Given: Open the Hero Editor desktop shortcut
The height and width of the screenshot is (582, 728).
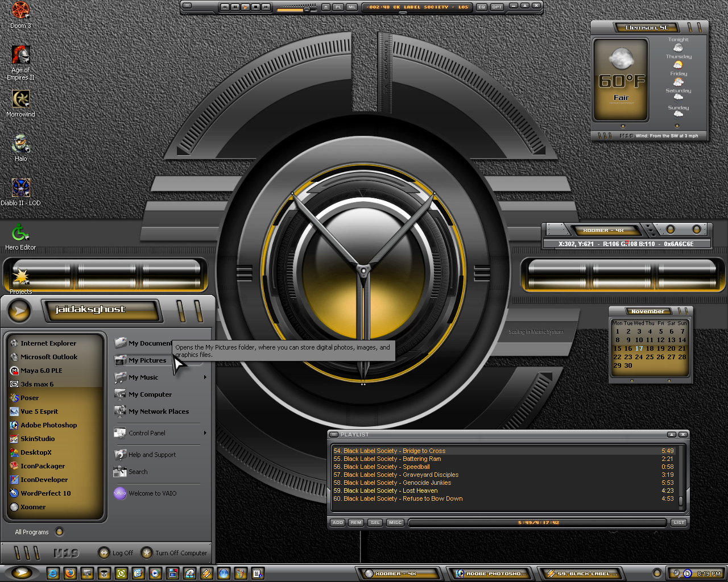Looking at the screenshot, I should tap(20, 236).
